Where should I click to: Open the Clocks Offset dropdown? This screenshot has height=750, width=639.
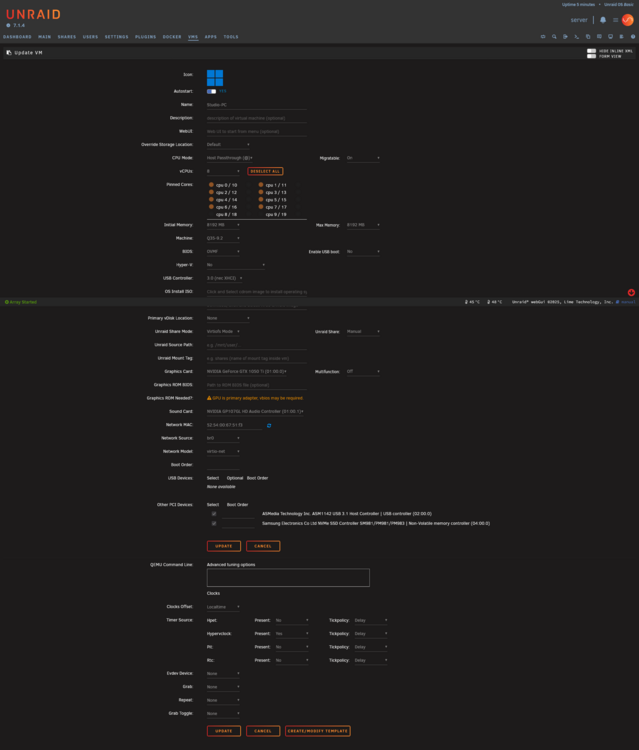coord(223,607)
